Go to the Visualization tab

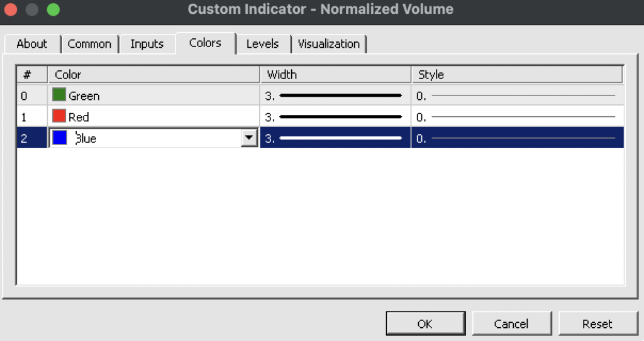click(329, 44)
